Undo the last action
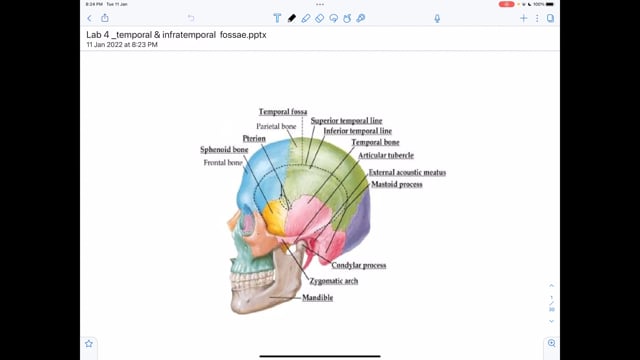640x360 pixels. [x=191, y=18]
